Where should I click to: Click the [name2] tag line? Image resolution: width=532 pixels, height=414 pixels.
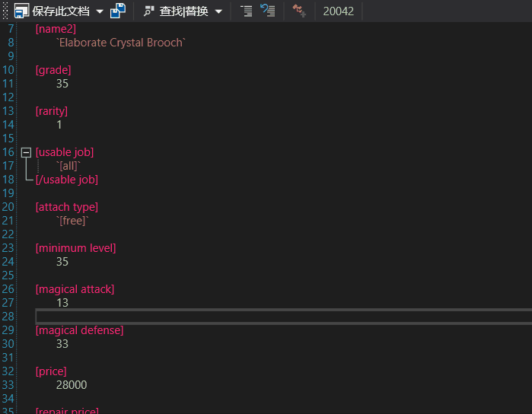pyautogui.click(x=56, y=29)
